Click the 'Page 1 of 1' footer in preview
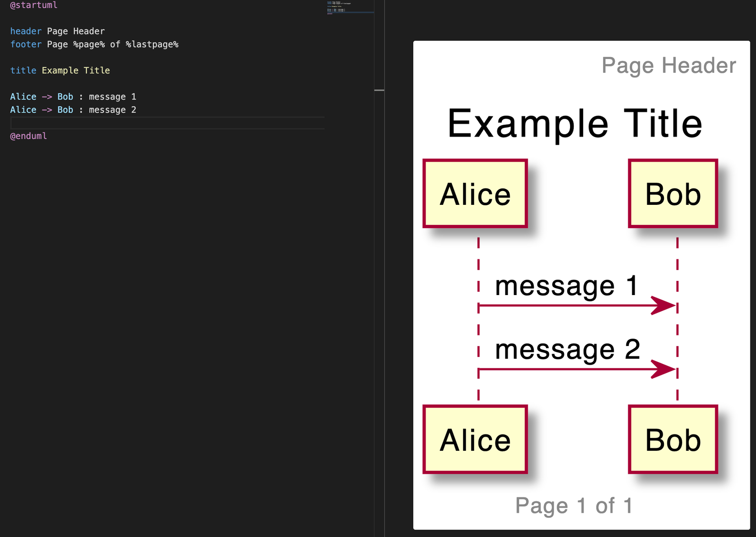Screen dimensions: 756x537 point(574,506)
